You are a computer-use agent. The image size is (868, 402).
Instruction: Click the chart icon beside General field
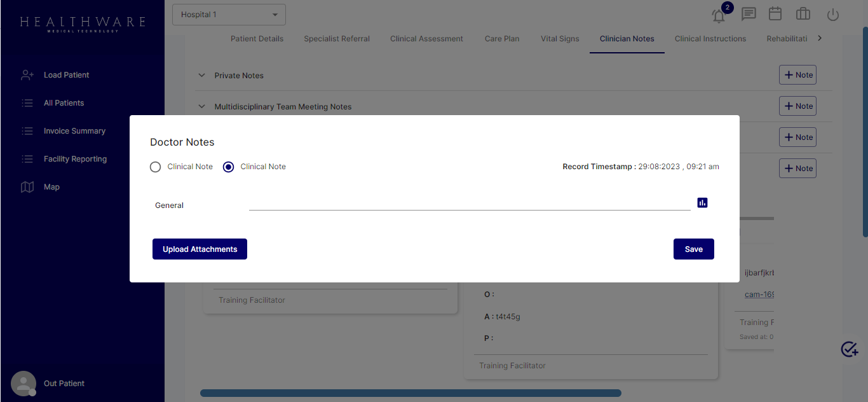(x=702, y=203)
